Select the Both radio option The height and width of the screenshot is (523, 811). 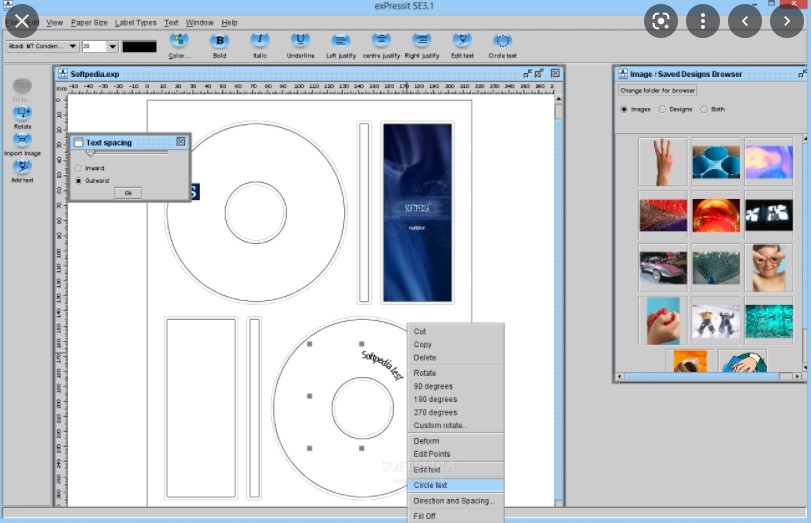click(x=703, y=109)
